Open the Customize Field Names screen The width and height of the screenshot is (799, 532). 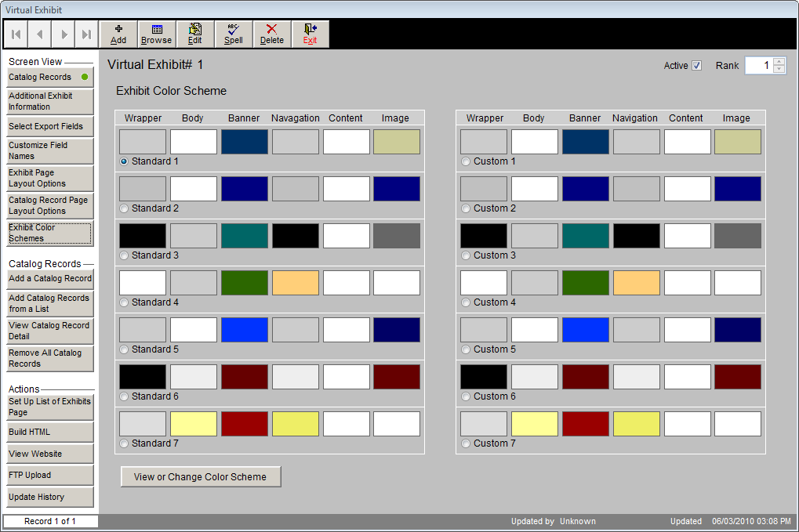[x=49, y=151]
